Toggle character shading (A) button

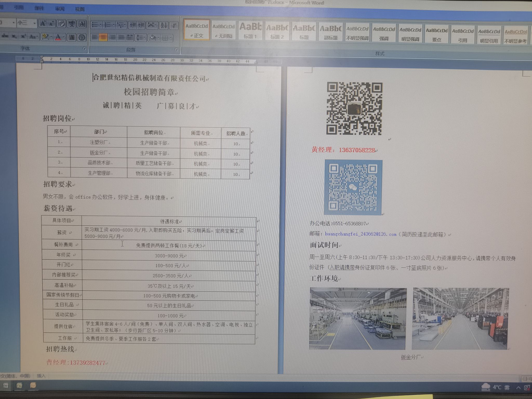tap(72, 37)
